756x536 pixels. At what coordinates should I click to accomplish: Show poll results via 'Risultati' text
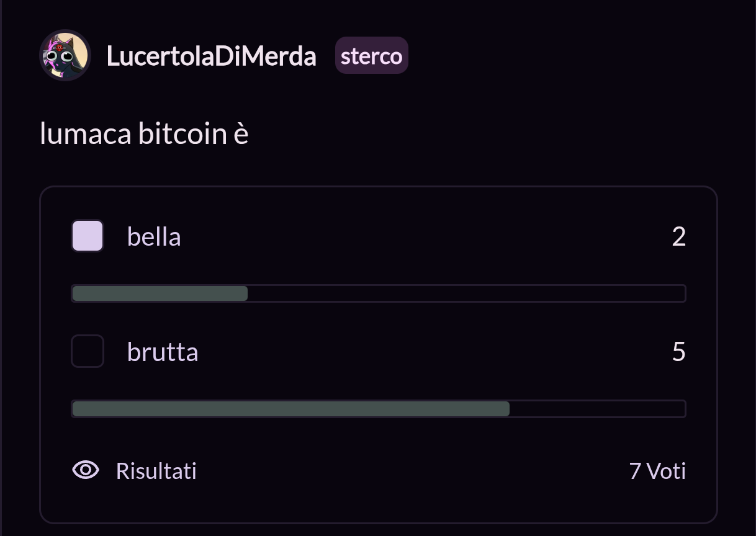[156, 470]
